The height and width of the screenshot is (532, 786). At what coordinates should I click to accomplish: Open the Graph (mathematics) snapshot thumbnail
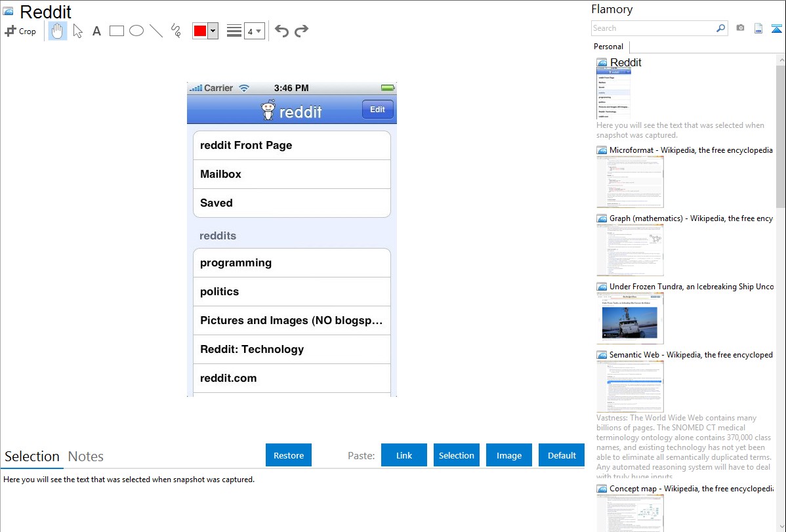coord(630,250)
